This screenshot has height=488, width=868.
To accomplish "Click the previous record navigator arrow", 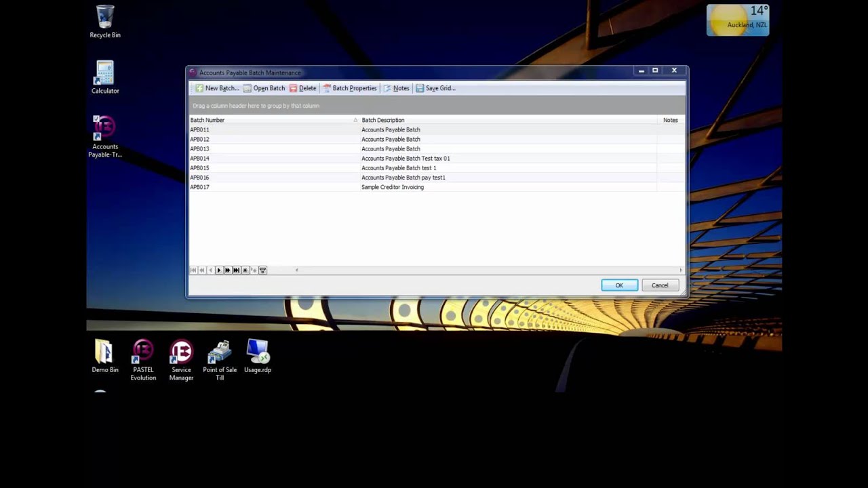I will 210,270.
